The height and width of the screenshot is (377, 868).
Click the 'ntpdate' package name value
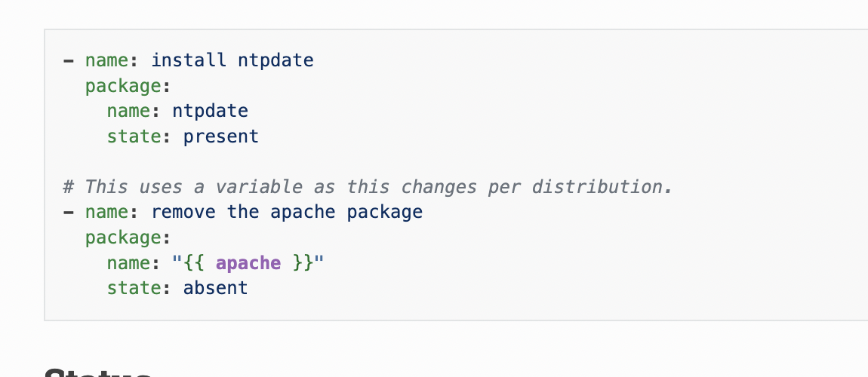pyautogui.click(x=211, y=111)
